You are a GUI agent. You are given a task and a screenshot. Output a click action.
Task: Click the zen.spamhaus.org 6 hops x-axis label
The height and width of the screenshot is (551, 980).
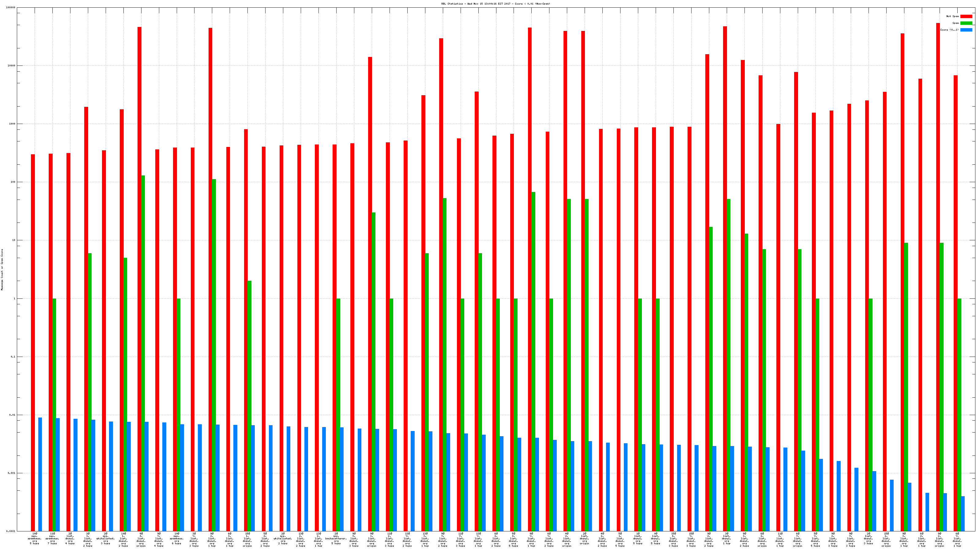click(176, 539)
